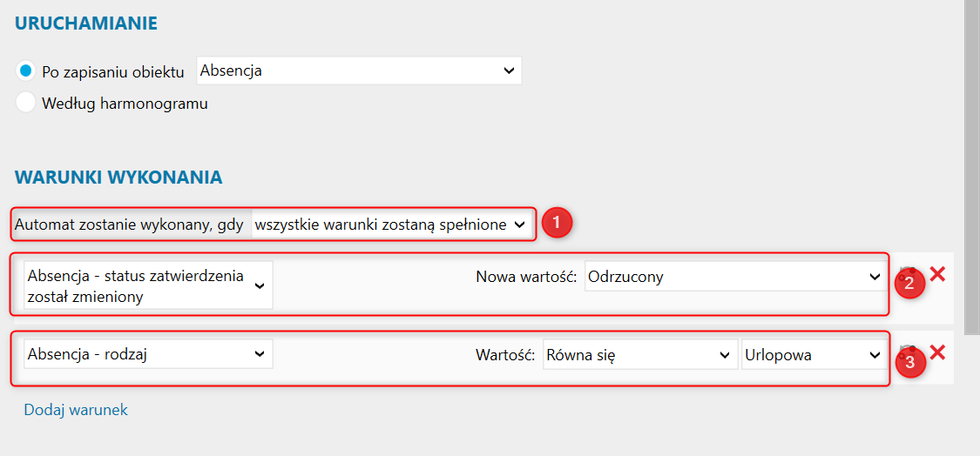Screen dimensions: 980x456
Task: Expand the 'Absencja - rodzaj' condition dropdown
Action: (148, 354)
